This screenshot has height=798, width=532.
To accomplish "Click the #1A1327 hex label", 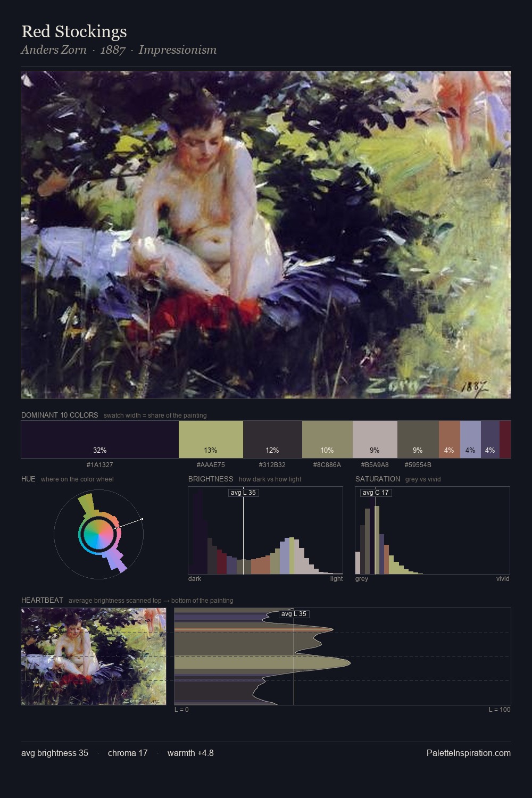I will pos(100,465).
